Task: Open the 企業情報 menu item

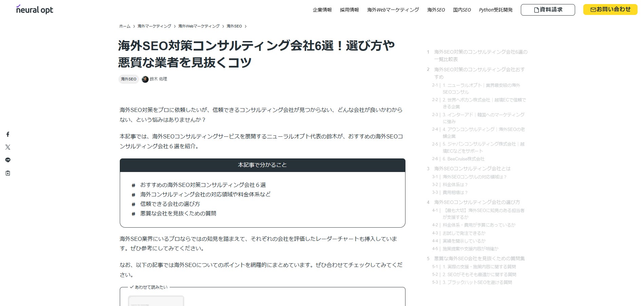Action: pyautogui.click(x=322, y=10)
